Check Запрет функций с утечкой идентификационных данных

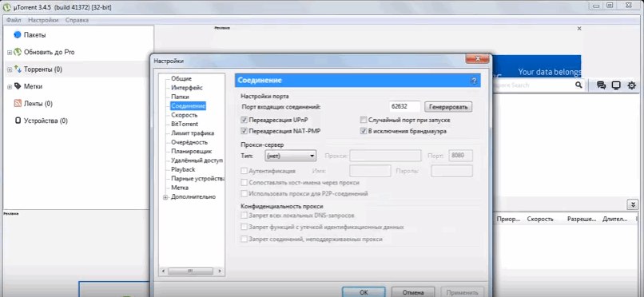[244, 227]
